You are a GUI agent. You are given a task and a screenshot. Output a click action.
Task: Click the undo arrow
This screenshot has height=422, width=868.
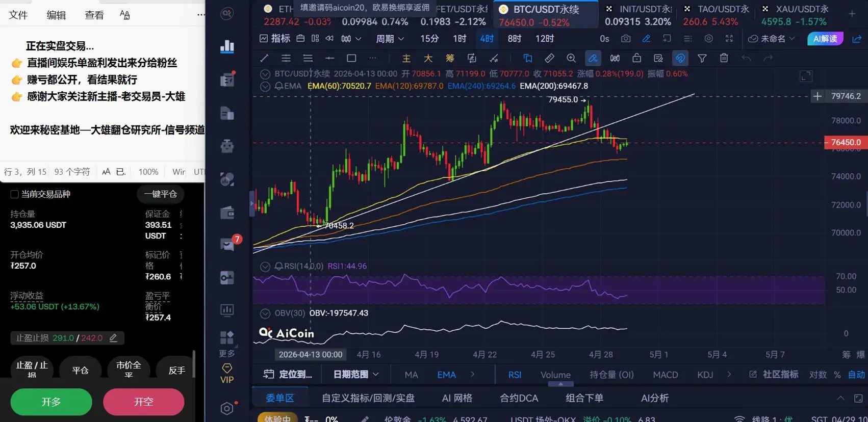(746, 58)
